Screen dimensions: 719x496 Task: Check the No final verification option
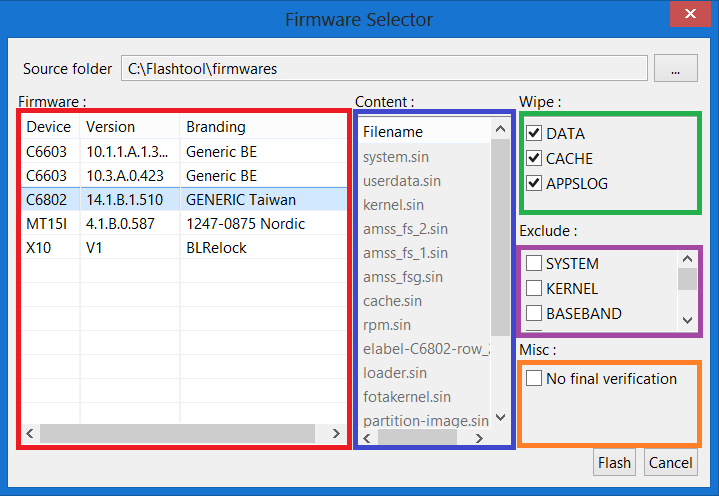point(534,378)
